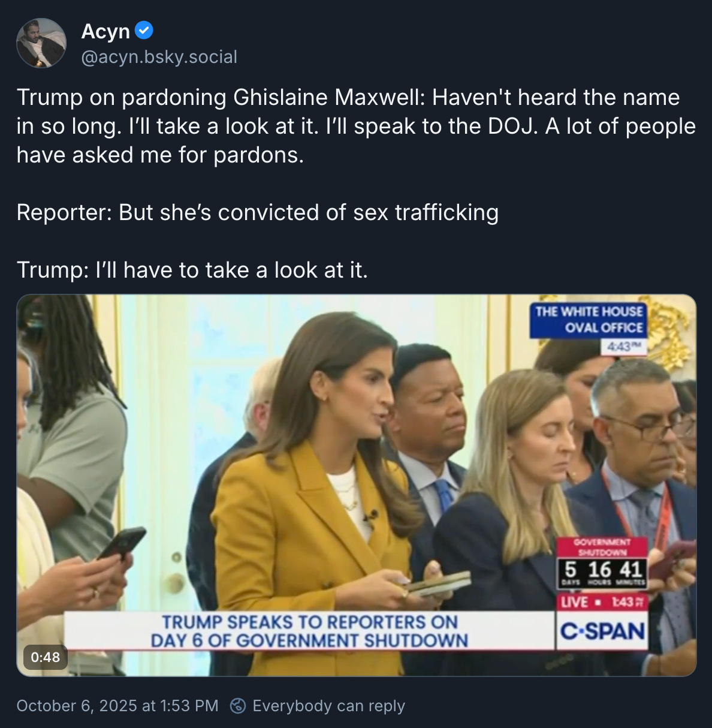Image resolution: width=712 pixels, height=728 pixels.
Task: Click the reply-settings icon beside Everybody can reply
Action: coord(238,706)
